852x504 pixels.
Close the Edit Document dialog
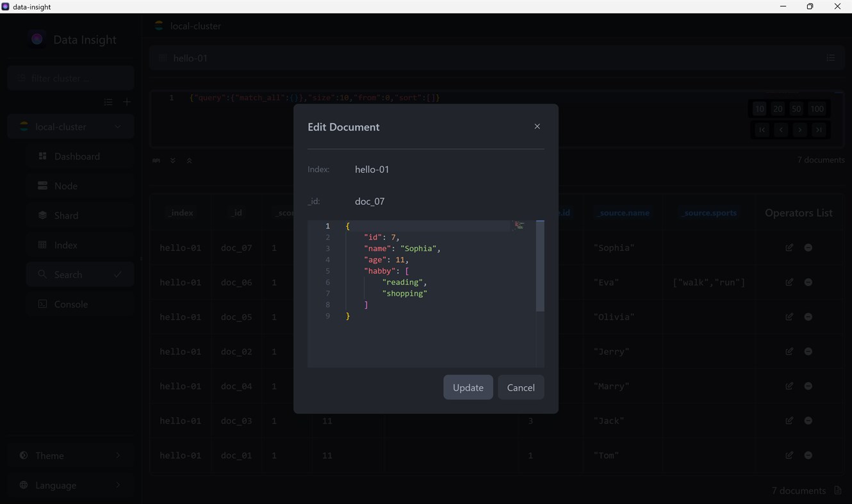(537, 127)
